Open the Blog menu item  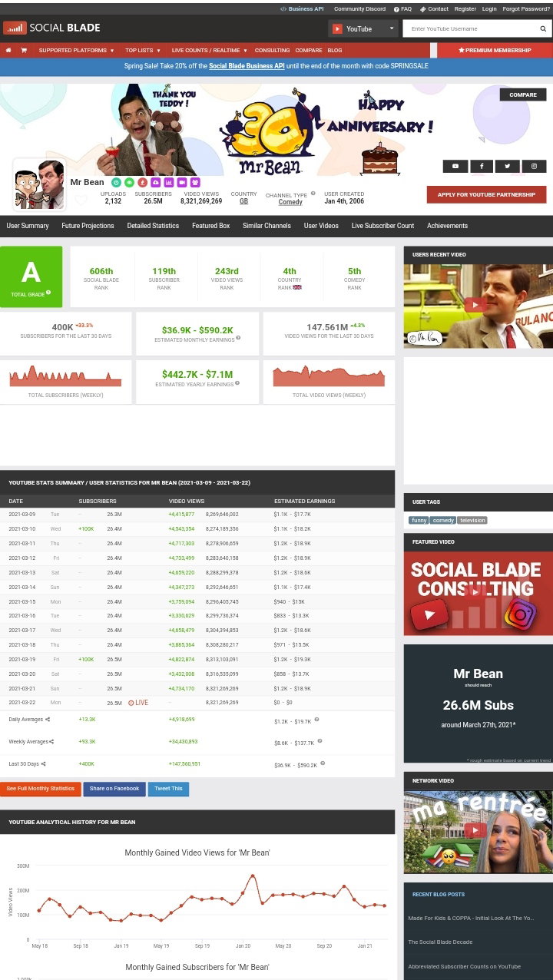tap(335, 50)
